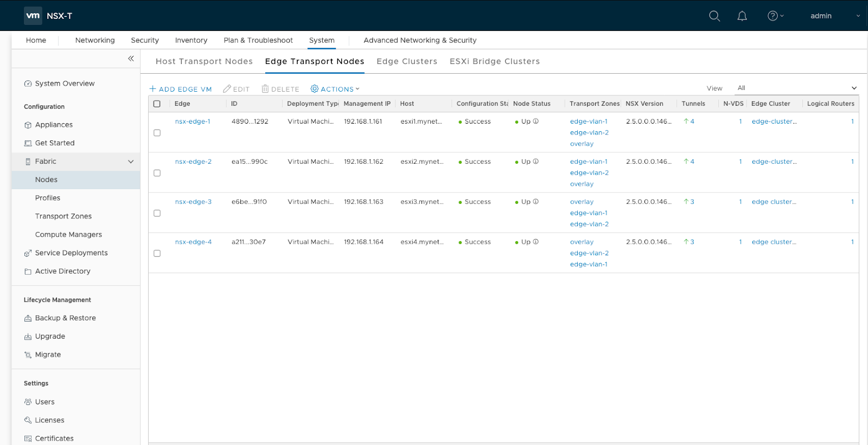Screen dimensions: 868x445
Task: Switch to the Edge Clusters tab
Action: click(x=407, y=61)
